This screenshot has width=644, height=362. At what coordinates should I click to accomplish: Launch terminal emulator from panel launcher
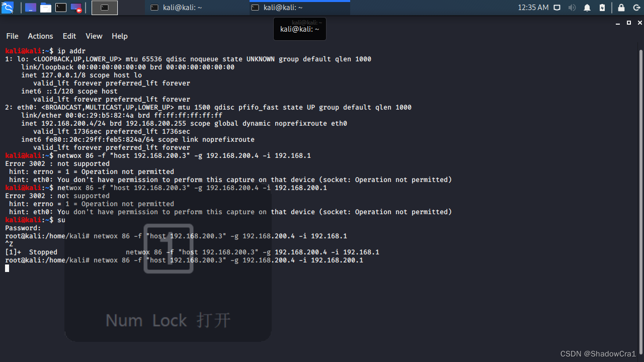click(61, 8)
